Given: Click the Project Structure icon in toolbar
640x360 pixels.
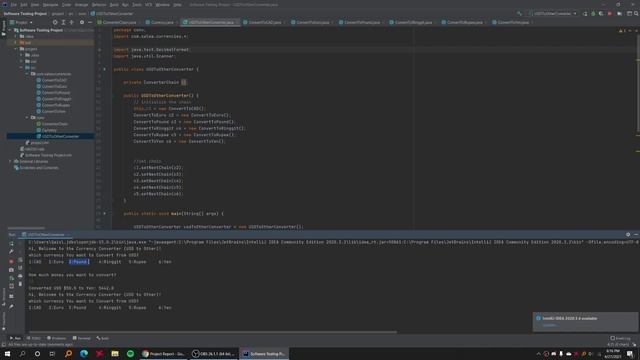Looking at the screenshot, I should click(620, 13).
